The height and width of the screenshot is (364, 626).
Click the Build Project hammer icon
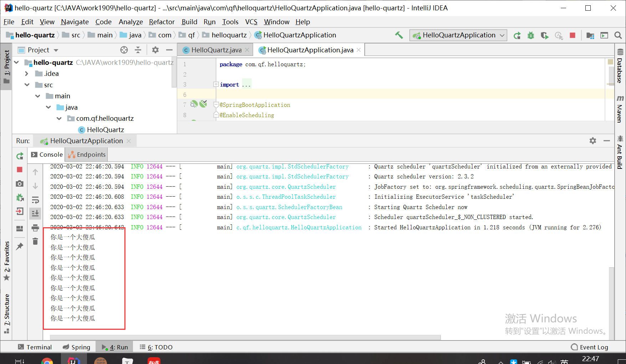click(399, 35)
